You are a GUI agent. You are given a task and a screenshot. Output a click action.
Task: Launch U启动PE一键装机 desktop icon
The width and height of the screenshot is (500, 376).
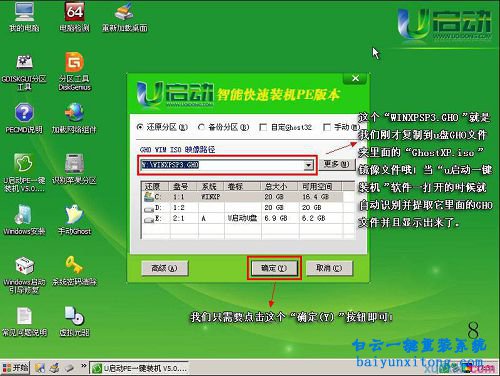[x=24, y=173]
